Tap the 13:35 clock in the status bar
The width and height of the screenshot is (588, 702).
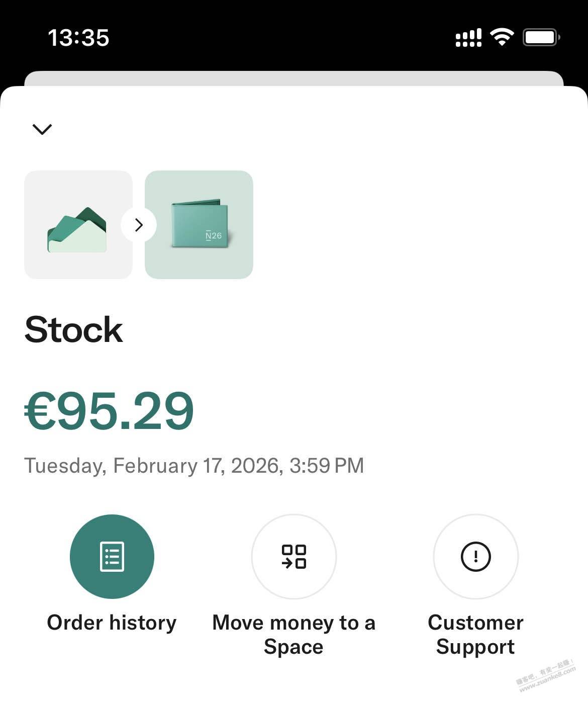point(78,38)
